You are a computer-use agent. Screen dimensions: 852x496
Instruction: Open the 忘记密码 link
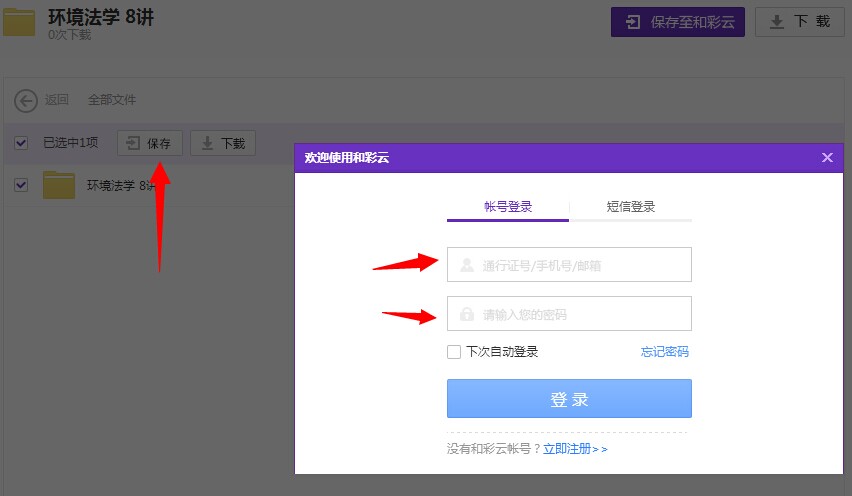[x=665, y=351]
